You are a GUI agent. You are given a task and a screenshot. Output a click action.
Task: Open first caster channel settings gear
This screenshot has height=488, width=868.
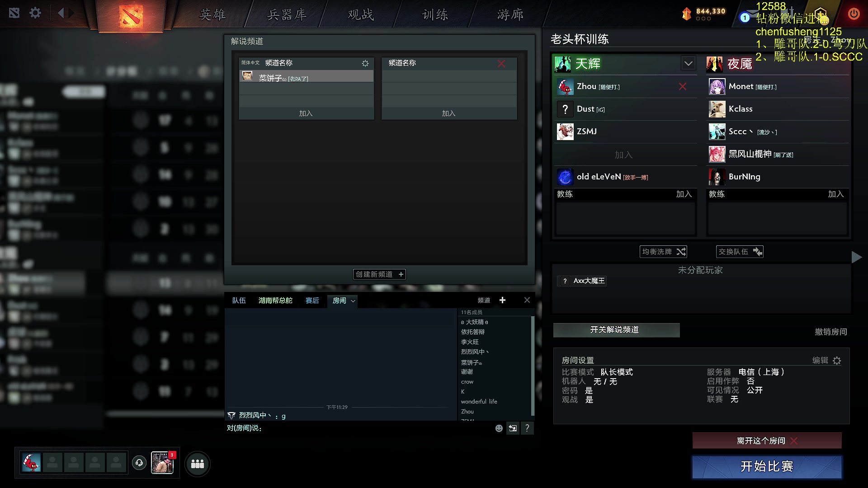click(365, 63)
